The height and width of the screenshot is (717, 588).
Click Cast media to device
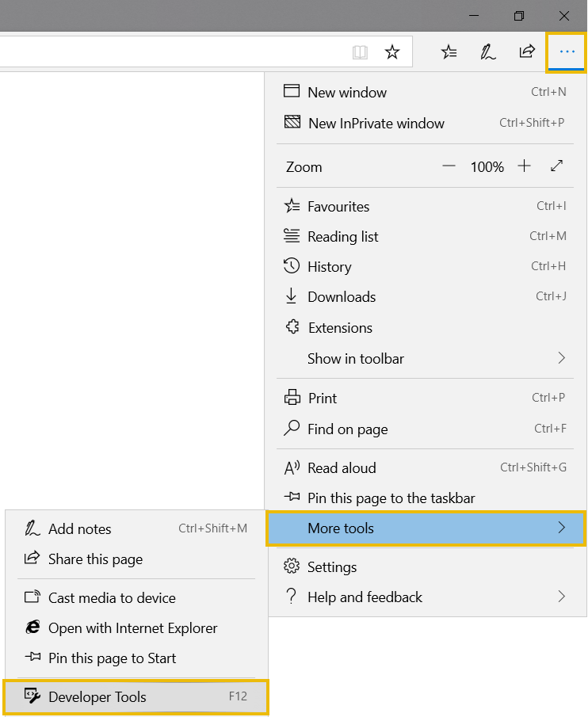pos(112,598)
